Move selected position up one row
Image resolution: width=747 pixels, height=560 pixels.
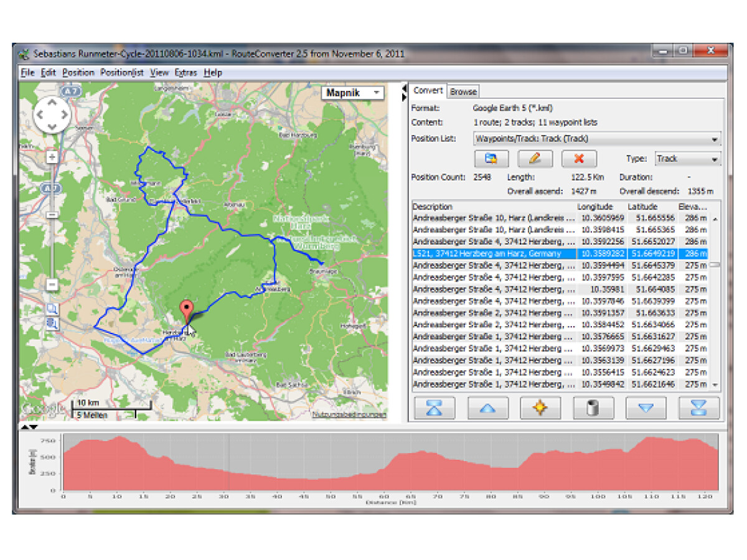point(487,408)
